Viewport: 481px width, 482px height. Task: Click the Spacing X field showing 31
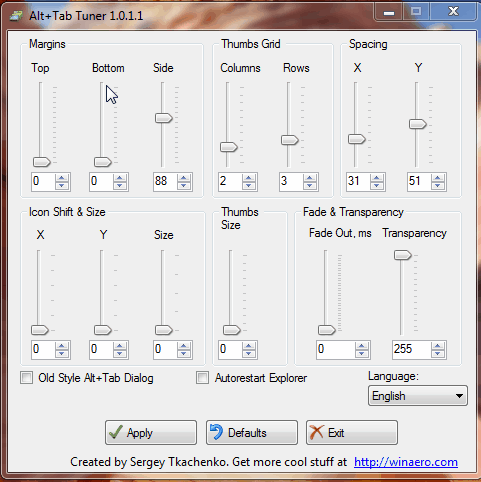coord(358,182)
